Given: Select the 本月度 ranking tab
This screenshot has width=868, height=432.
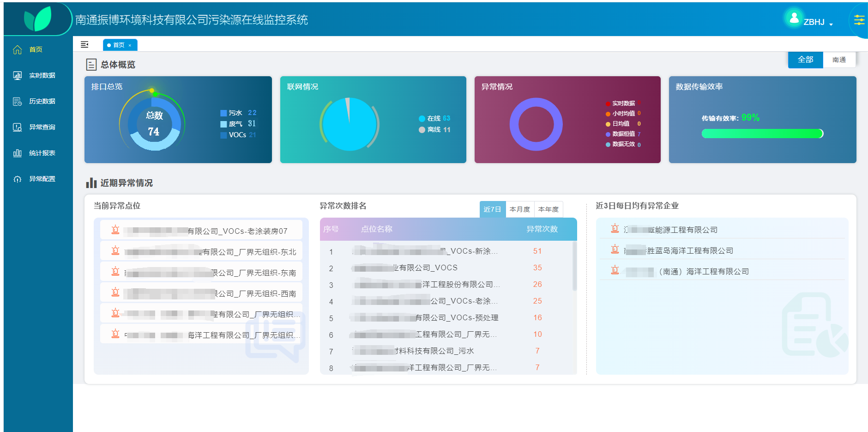Looking at the screenshot, I should (519, 209).
